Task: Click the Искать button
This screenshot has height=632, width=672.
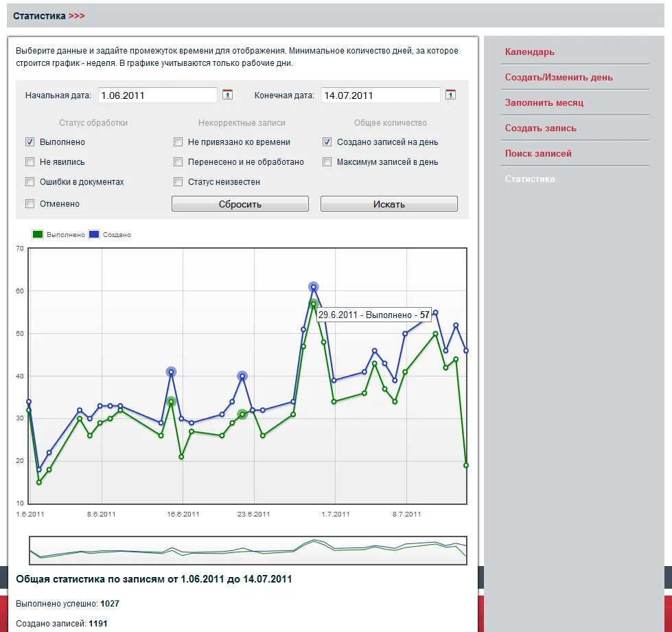Action: tap(389, 203)
